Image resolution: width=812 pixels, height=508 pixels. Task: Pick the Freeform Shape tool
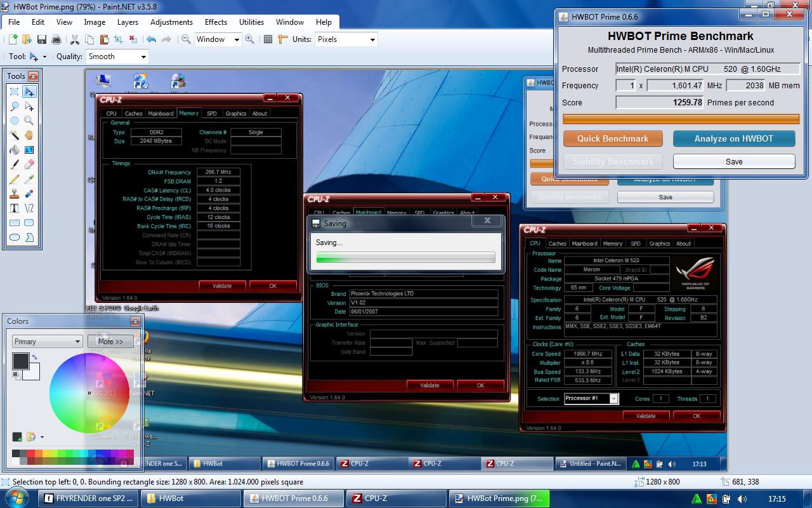click(29, 237)
